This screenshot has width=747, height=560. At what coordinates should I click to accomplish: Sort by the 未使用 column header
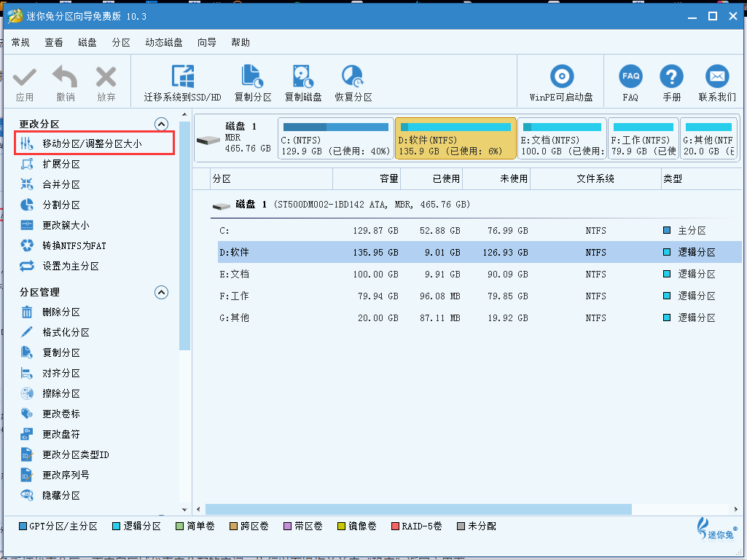coord(496,179)
